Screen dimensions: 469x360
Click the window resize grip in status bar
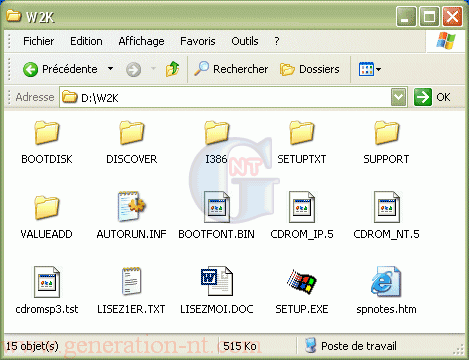[459, 349]
